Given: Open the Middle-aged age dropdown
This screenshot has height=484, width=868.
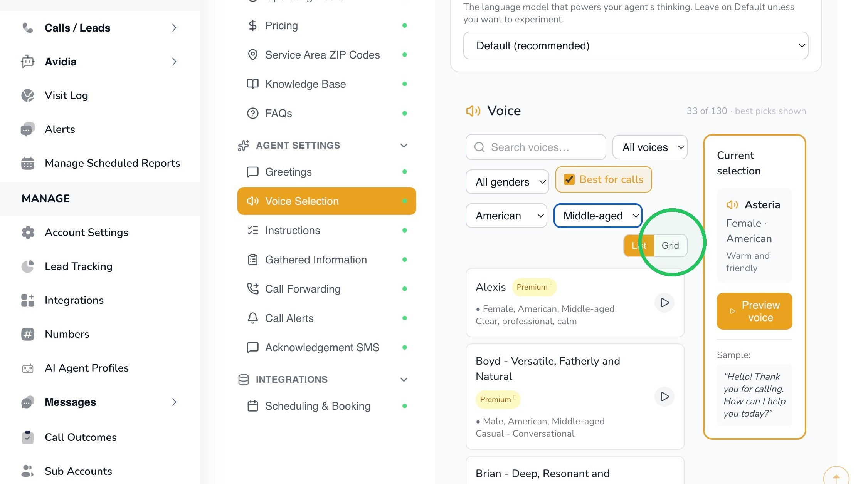Looking at the screenshot, I should (598, 216).
